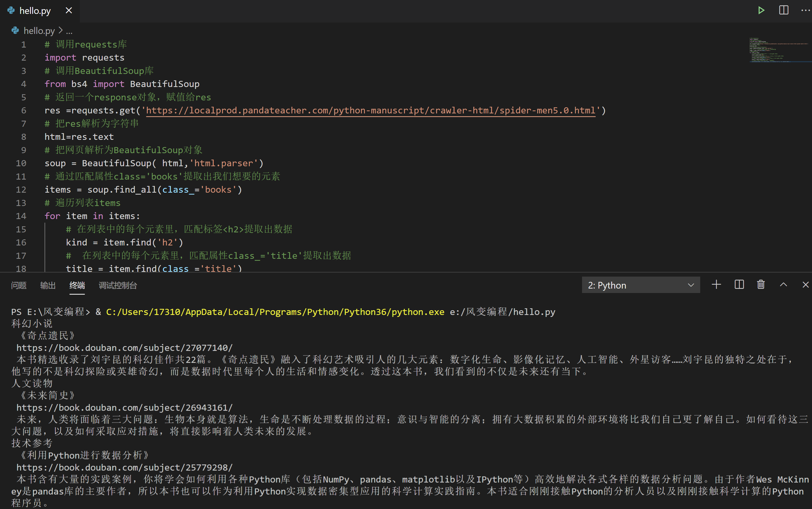
Task: Open the breadcrumb ellipsis symbol segment
Action: tap(69, 31)
